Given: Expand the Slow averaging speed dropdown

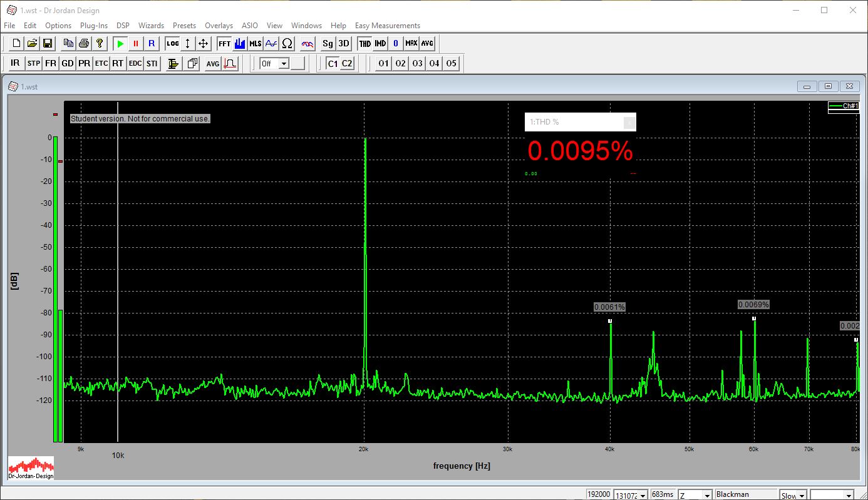Looking at the screenshot, I should coord(801,495).
